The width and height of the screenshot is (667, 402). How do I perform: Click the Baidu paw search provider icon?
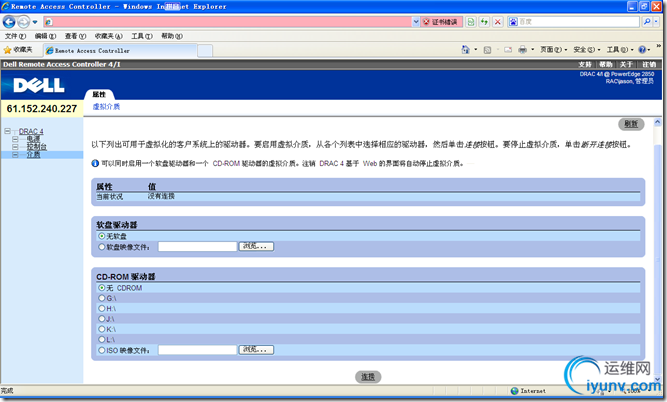[513, 22]
